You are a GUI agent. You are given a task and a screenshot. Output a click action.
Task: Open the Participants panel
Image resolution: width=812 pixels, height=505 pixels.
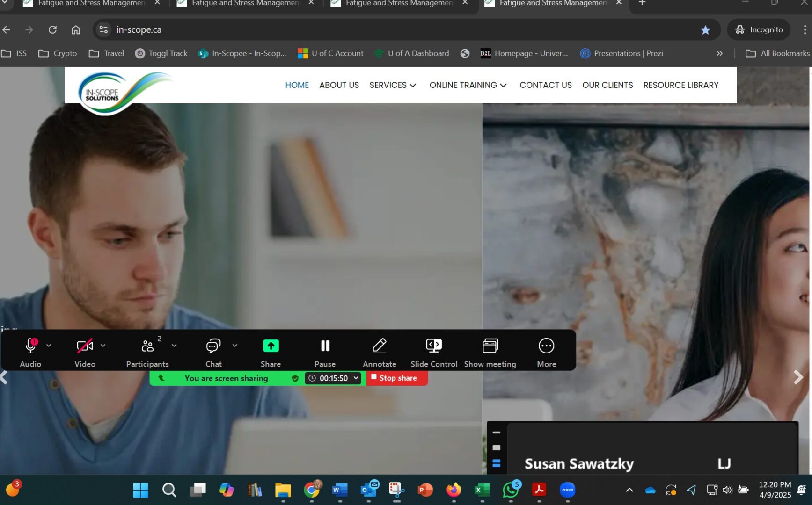[x=147, y=346]
